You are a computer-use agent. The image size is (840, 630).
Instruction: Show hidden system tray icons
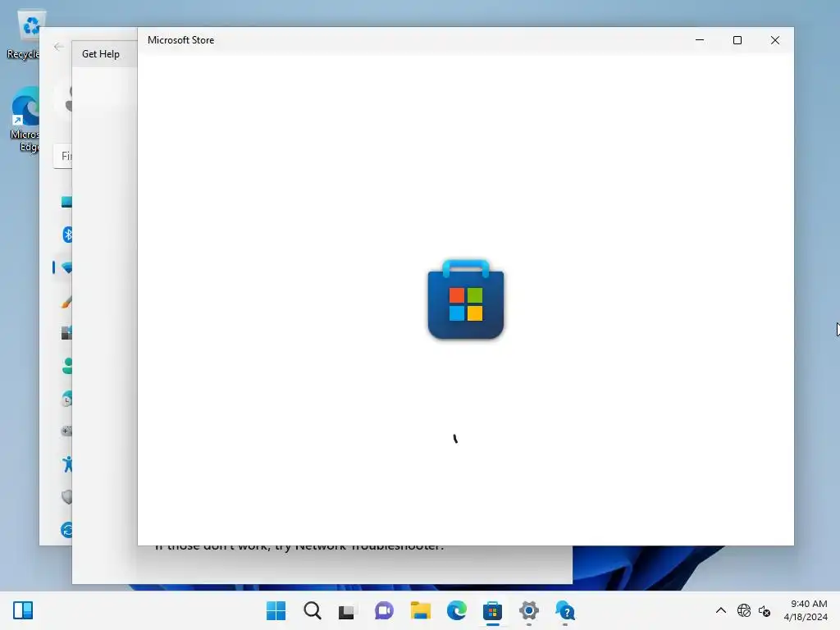[721, 610]
